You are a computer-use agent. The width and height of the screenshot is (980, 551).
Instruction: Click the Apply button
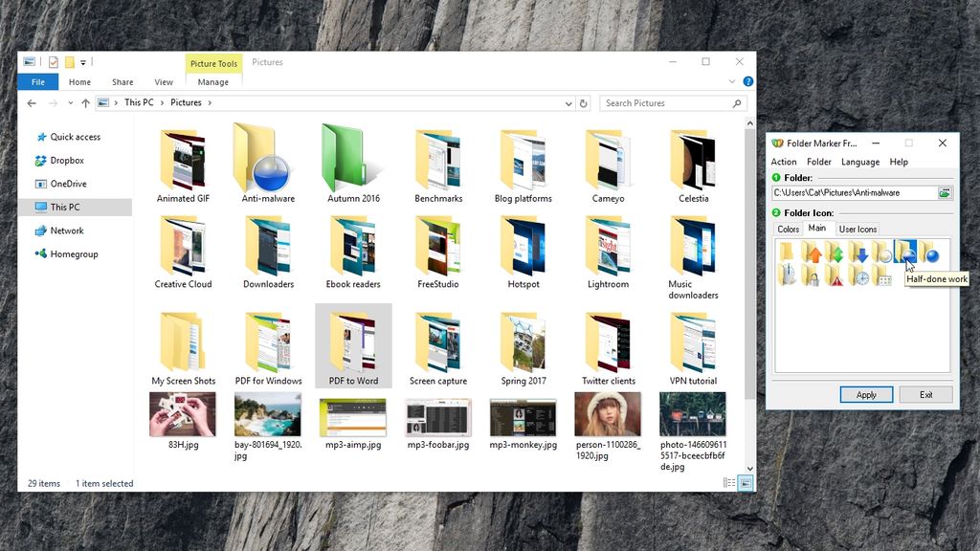pyautogui.click(x=866, y=394)
